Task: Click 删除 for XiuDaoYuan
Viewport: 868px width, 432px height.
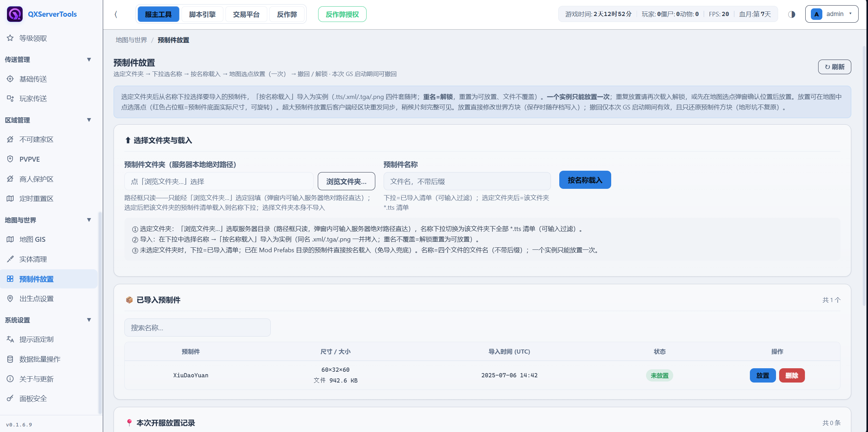Action: tap(792, 376)
